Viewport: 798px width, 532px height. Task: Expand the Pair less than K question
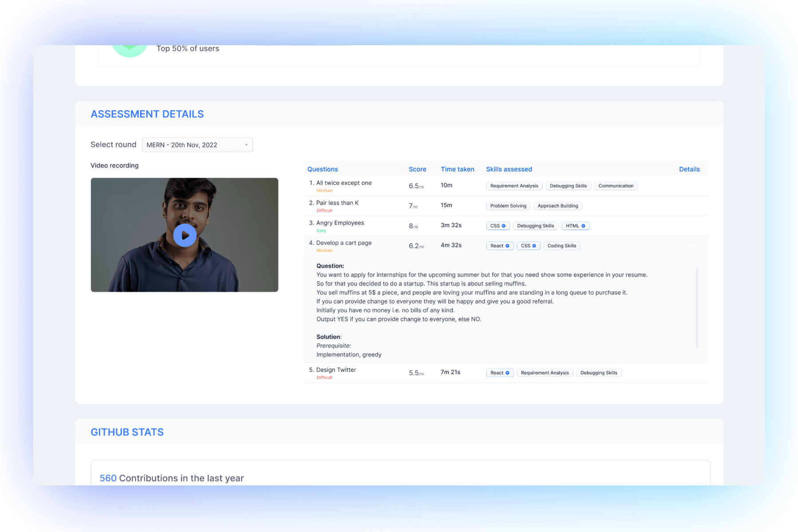tap(337, 203)
